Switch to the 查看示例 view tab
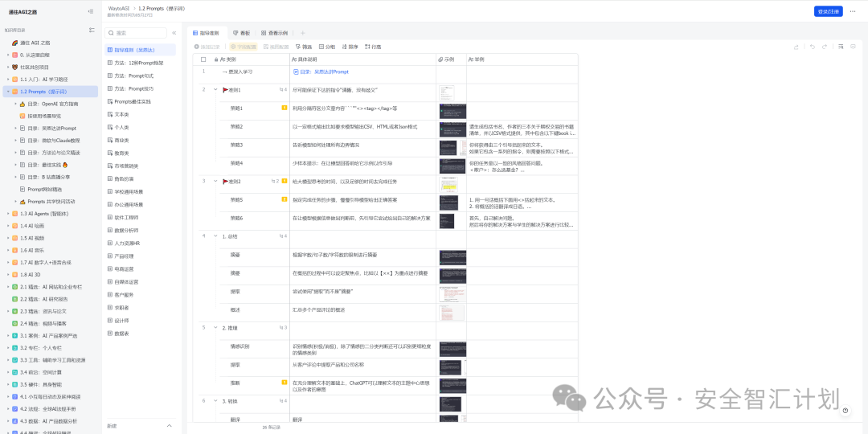 tap(275, 33)
